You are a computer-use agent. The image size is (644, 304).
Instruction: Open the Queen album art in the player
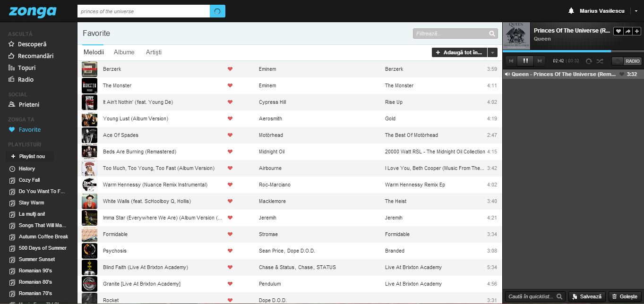click(516, 35)
